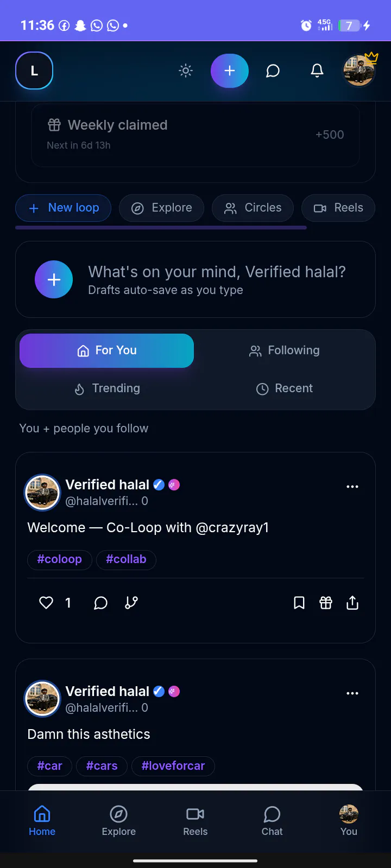Click the purple progress bar under quick actions
The image size is (391, 868).
pyautogui.click(x=161, y=228)
